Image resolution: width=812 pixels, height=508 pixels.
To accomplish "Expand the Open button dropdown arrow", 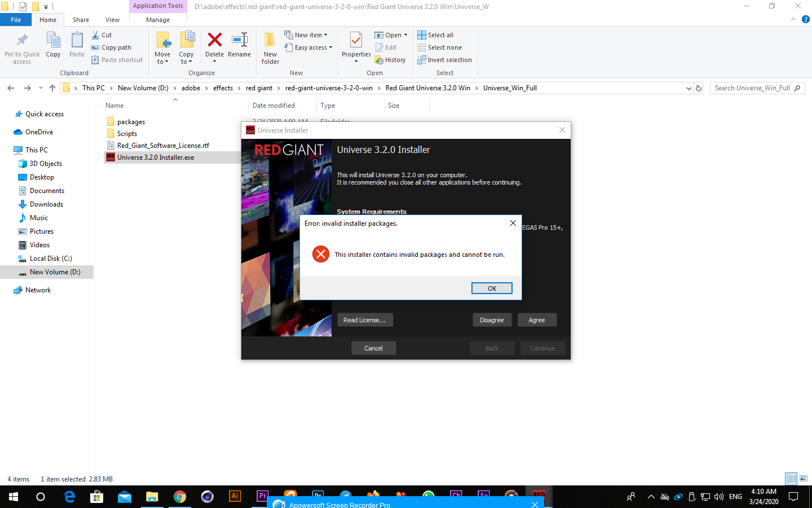I will 405,35.
